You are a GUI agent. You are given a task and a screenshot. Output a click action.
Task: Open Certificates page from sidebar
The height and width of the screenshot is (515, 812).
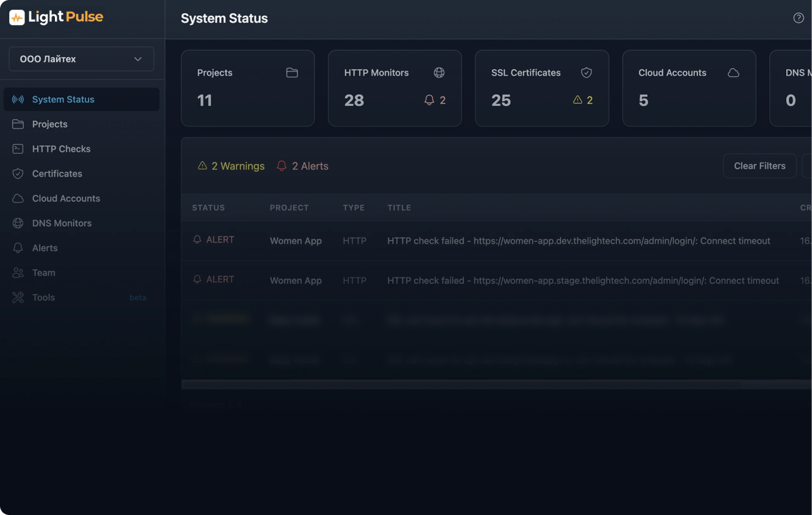tap(57, 173)
